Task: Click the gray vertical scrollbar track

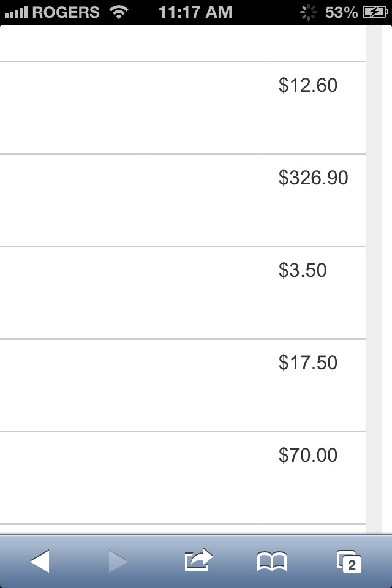Action: (374, 279)
